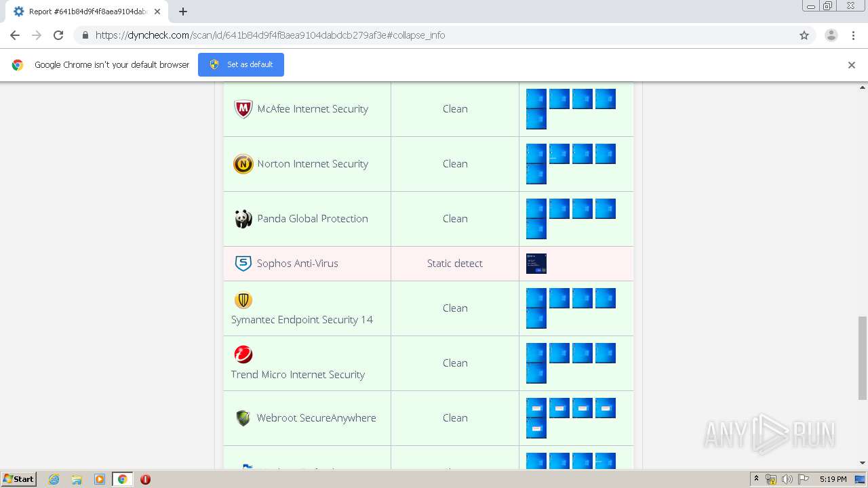This screenshot has width=868, height=488.
Task: Dismiss the default browser notification bar
Action: tap(852, 65)
